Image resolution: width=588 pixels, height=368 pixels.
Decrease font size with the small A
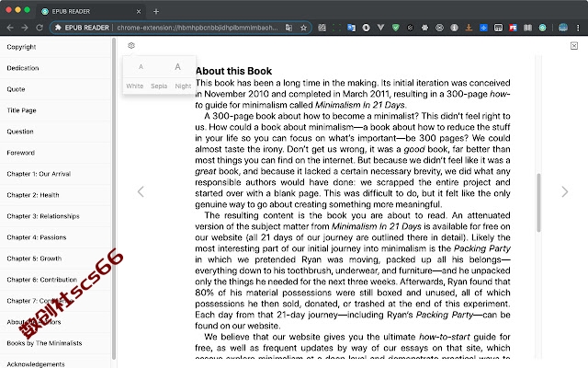tap(141, 67)
